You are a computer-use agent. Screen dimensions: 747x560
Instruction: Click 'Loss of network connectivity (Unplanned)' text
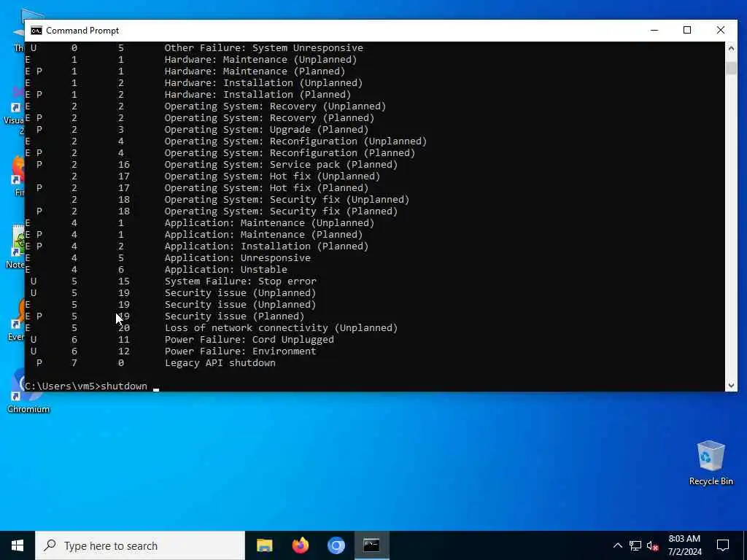click(281, 327)
